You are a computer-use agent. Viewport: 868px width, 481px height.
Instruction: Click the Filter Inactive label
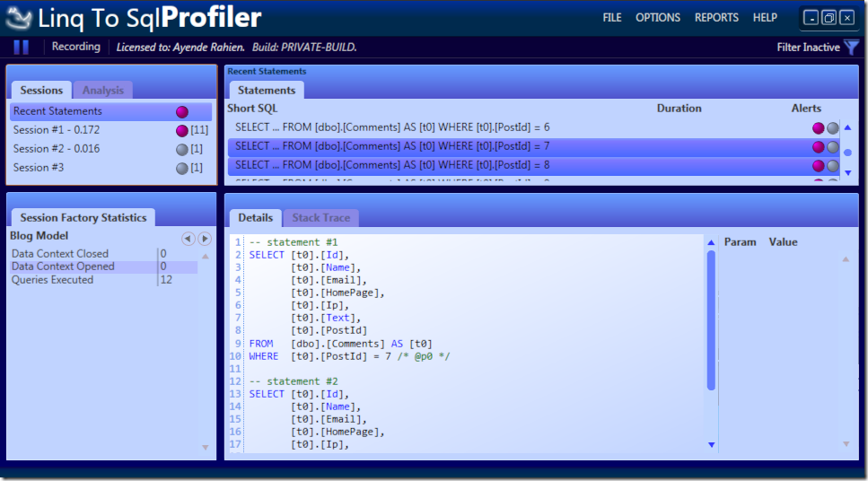pyautogui.click(x=808, y=47)
